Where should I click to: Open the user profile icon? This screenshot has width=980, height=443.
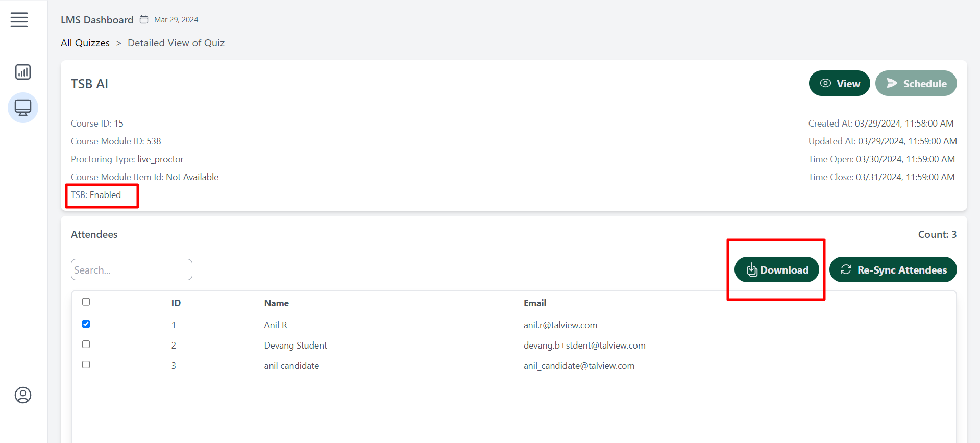pyautogui.click(x=23, y=395)
